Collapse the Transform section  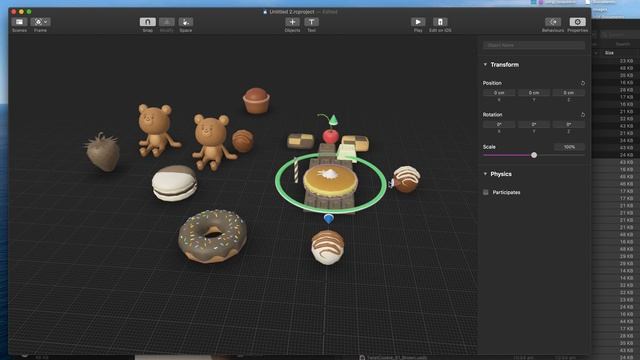click(485, 64)
